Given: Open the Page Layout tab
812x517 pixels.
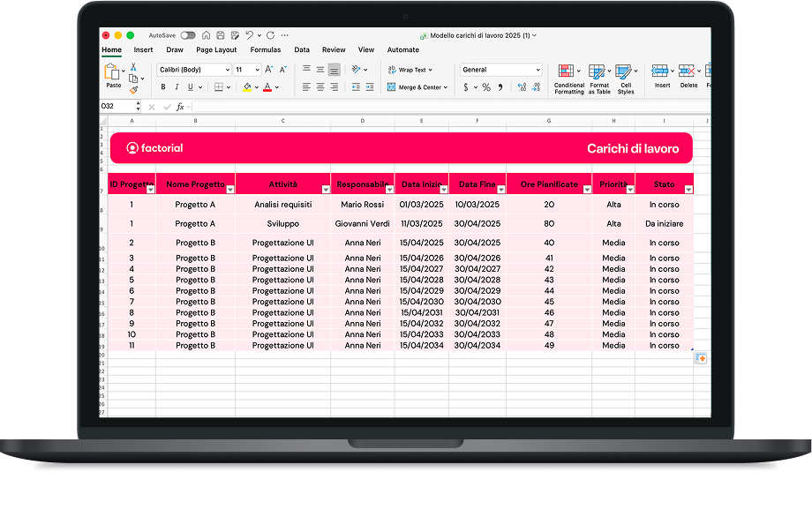Looking at the screenshot, I should [216, 50].
